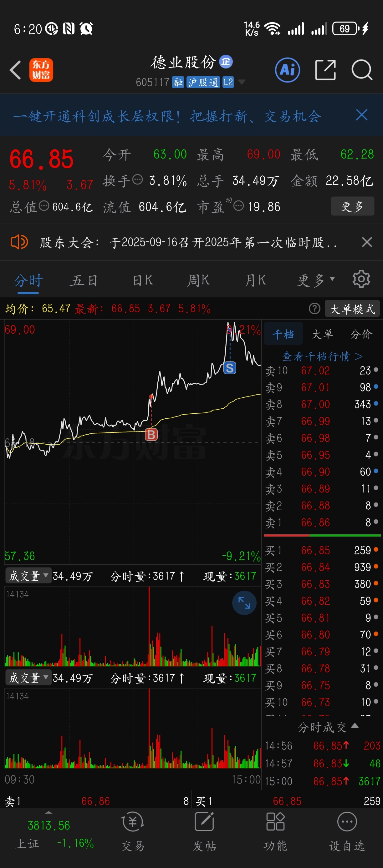Viewport: 383px width, 868px height.
Task: Open the search magnifier icon
Action: pyautogui.click(x=362, y=70)
